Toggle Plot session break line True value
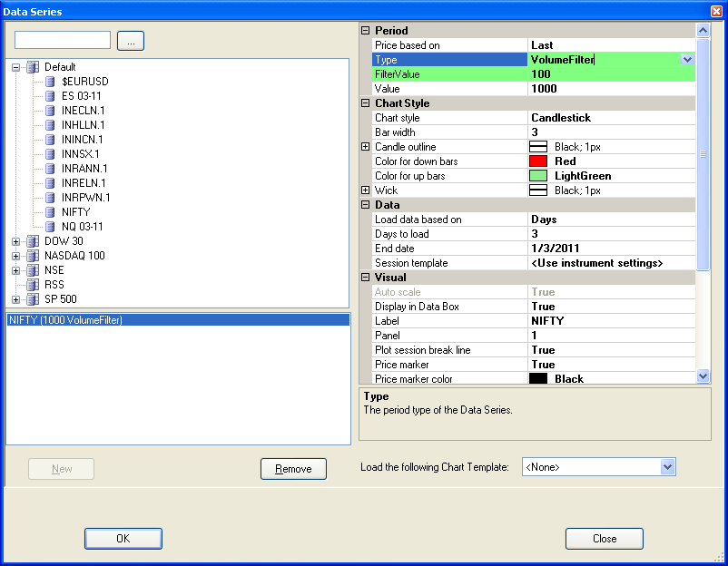 612,350
